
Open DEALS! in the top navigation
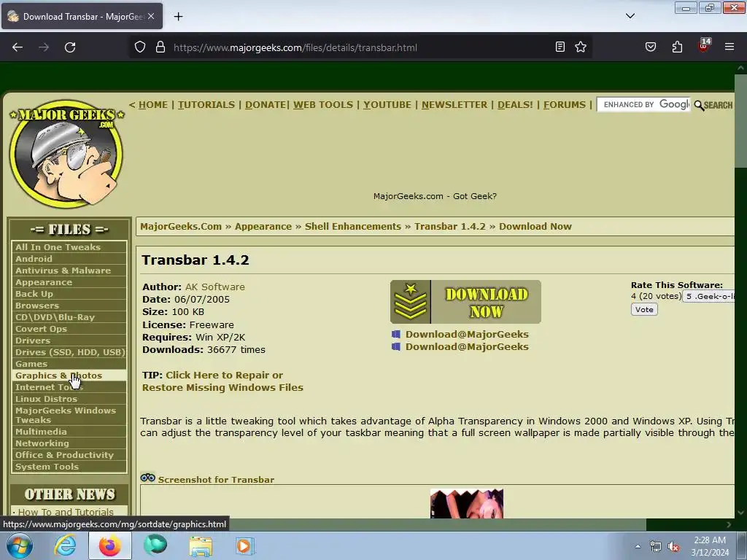coord(515,105)
